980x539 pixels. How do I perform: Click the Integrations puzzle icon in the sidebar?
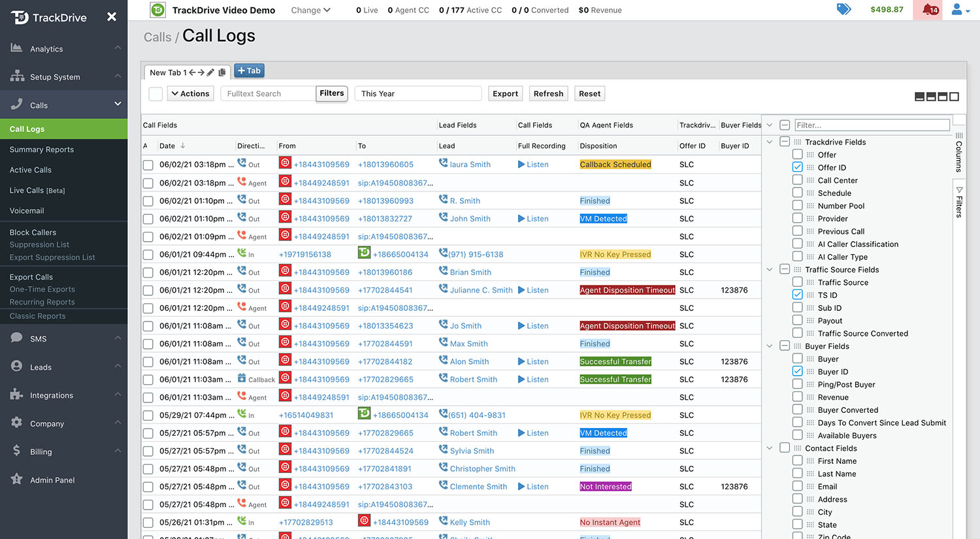16,394
